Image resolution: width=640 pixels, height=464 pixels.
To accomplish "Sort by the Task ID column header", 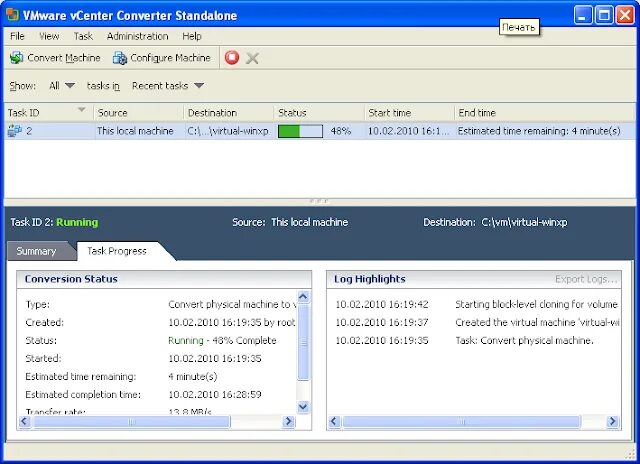I will click(49, 113).
